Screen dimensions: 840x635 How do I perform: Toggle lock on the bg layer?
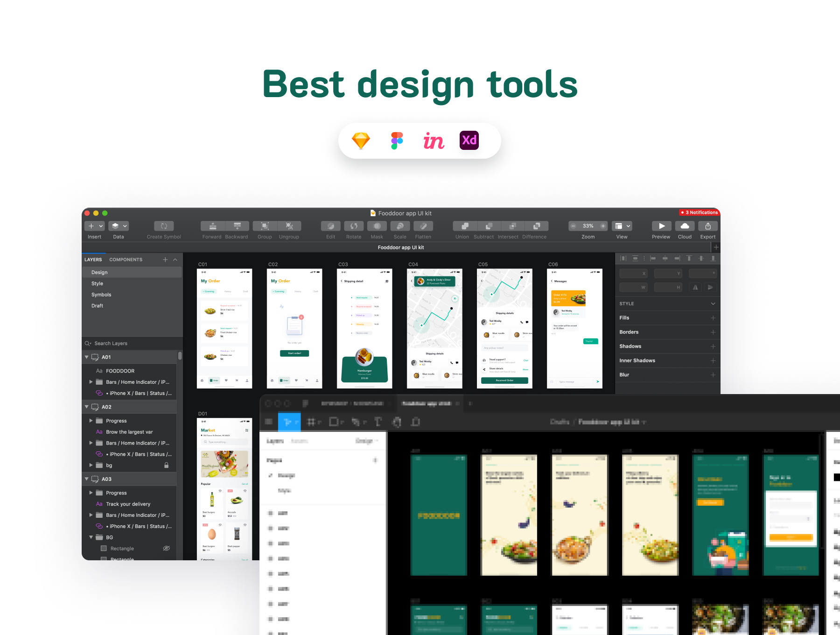click(166, 465)
